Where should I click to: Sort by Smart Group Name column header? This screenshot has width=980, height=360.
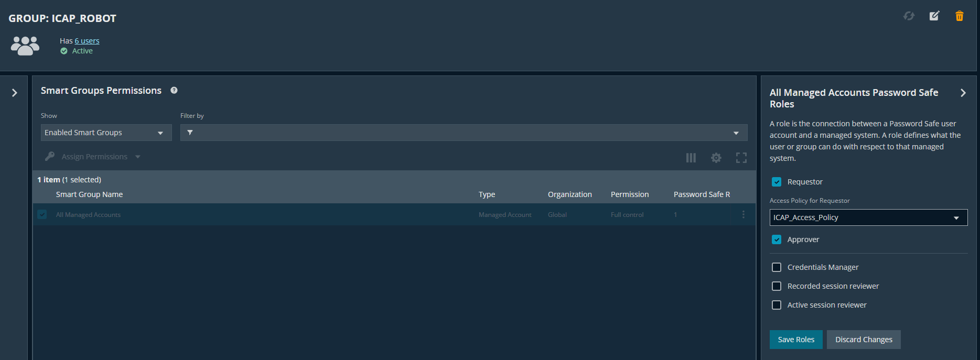(89, 194)
